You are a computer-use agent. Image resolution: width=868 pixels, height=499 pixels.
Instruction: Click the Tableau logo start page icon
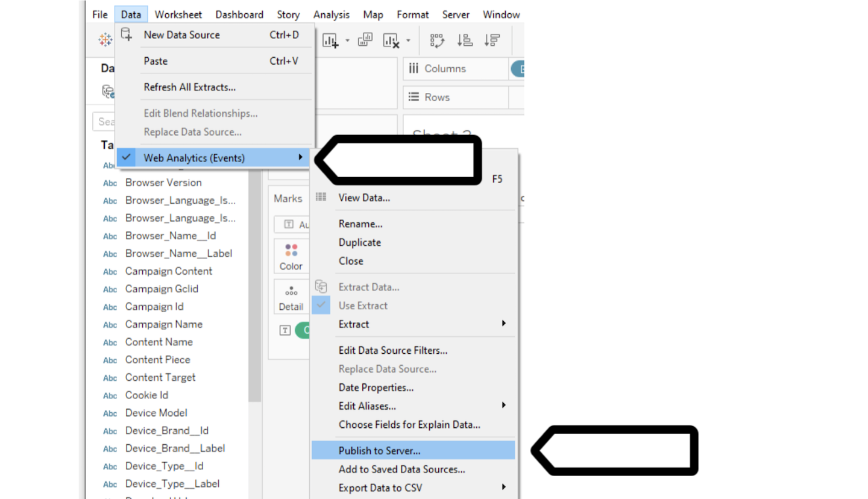pyautogui.click(x=105, y=40)
